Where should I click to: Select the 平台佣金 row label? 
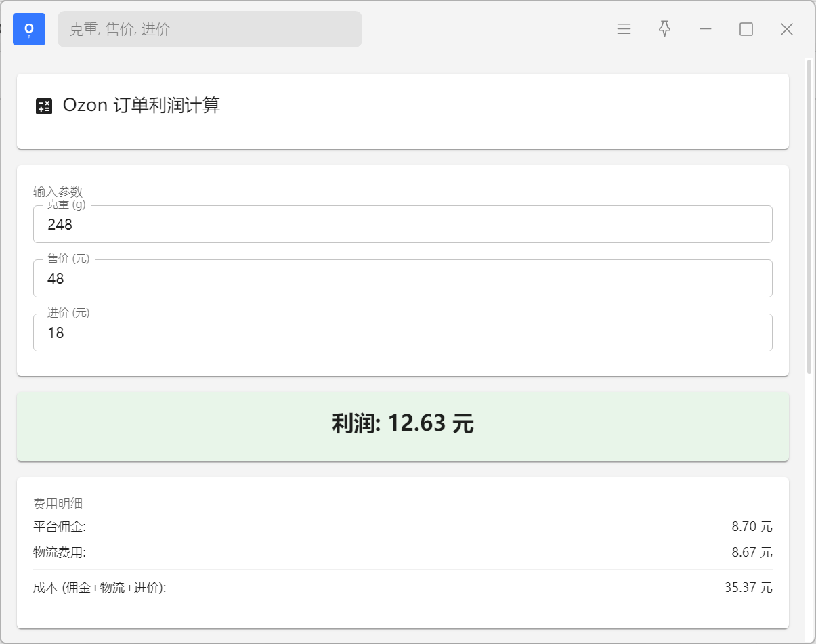(60, 527)
